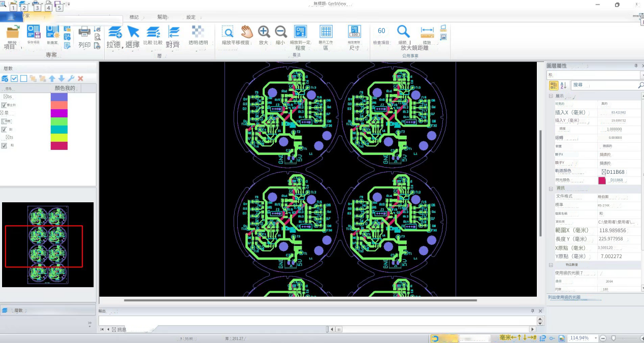Image resolution: width=644 pixels, height=343 pixels.
Task: Click the red X delete layer icon
Action: [x=80, y=78]
